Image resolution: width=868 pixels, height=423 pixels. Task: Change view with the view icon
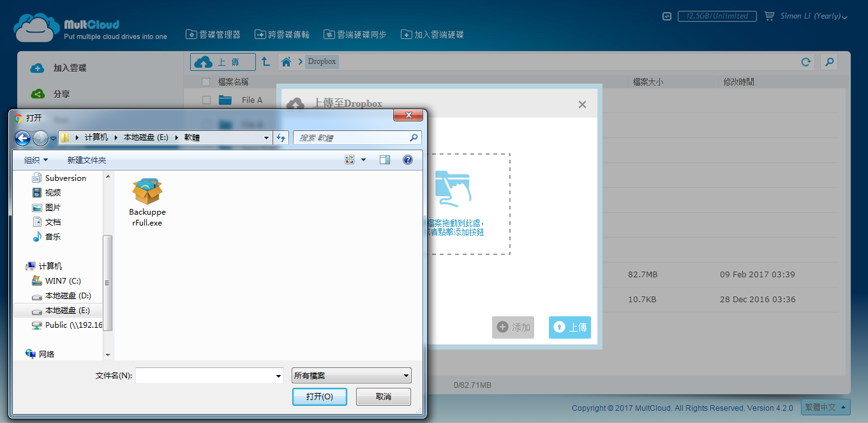(349, 160)
